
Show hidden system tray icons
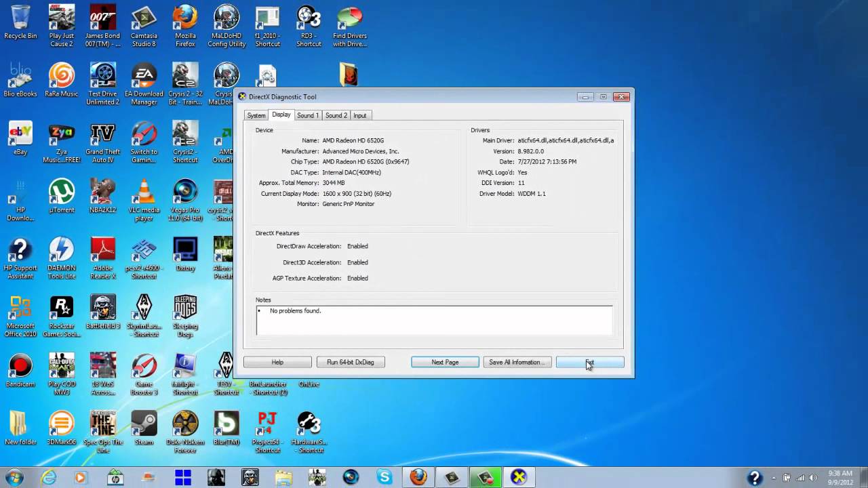point(774,478)
